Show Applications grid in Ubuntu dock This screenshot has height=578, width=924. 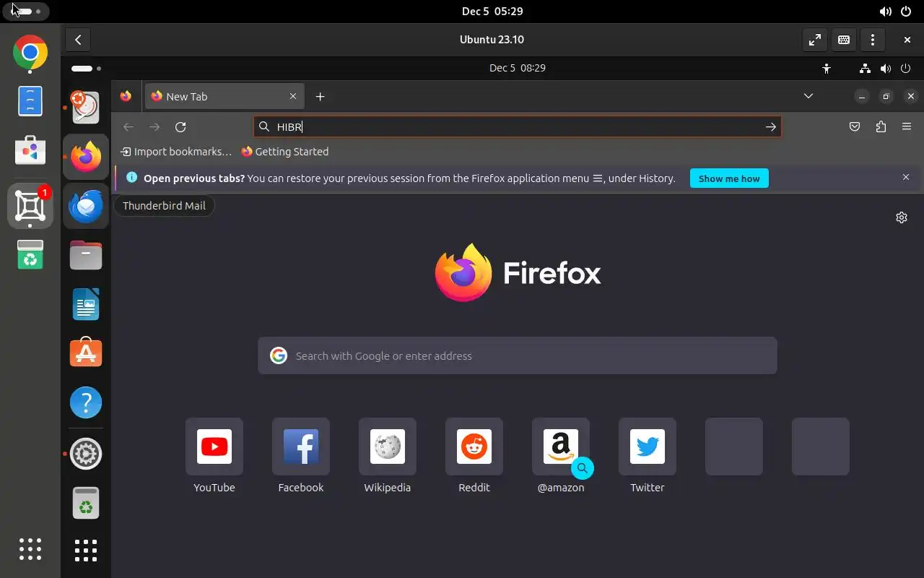86,551
